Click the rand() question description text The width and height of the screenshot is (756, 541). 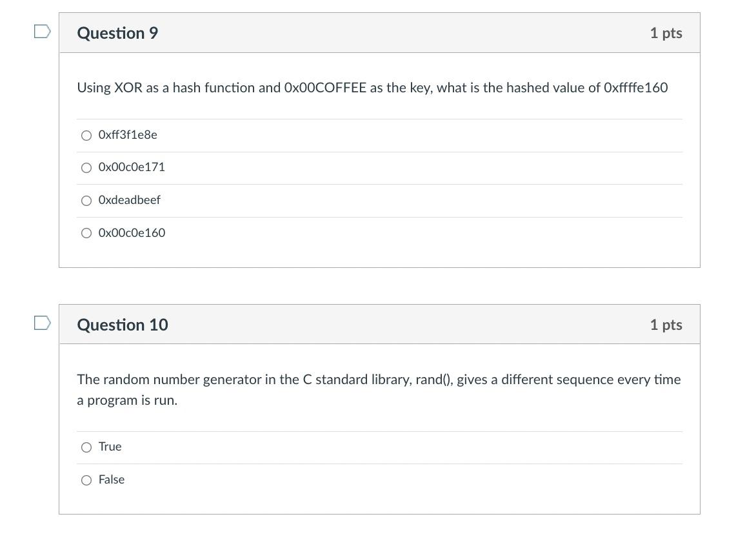(x=379, y=389)
